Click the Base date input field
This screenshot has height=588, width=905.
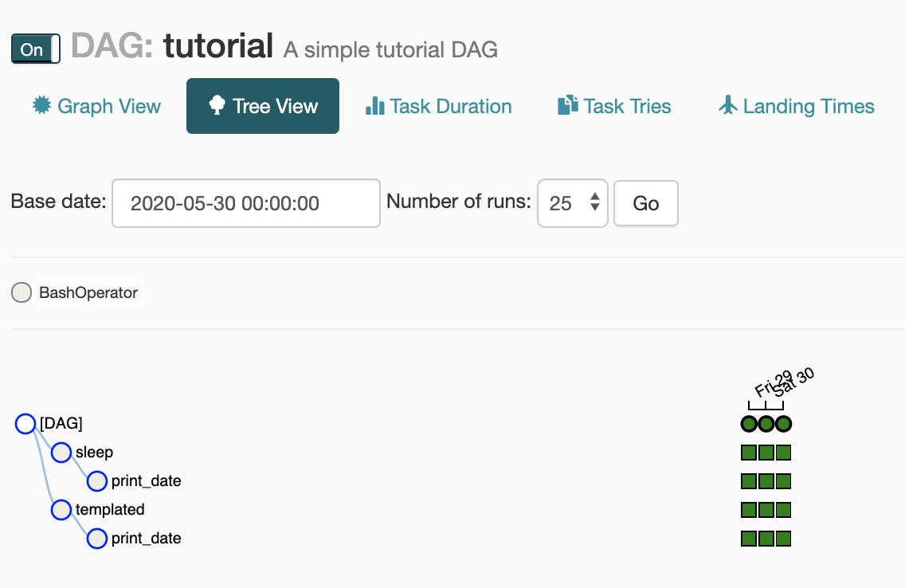245,203
